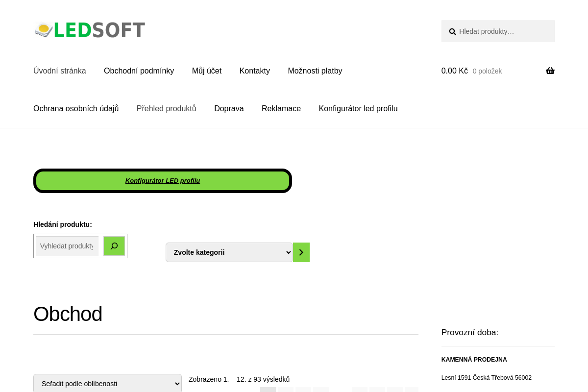Open Doprava page
The image size is (588, 392).
[x=229, y=108]
